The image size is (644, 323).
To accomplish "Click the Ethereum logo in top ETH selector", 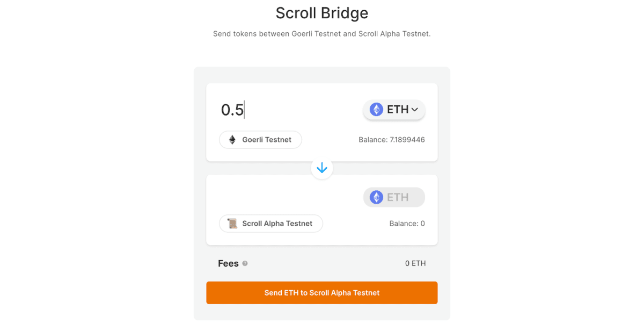I will click(x=377, y=110).
